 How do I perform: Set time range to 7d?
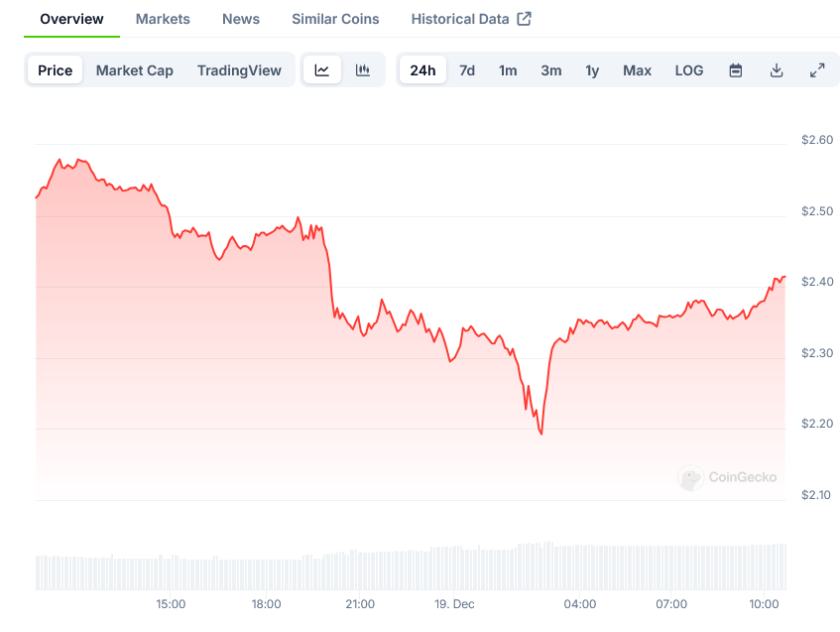coord(467,70)
